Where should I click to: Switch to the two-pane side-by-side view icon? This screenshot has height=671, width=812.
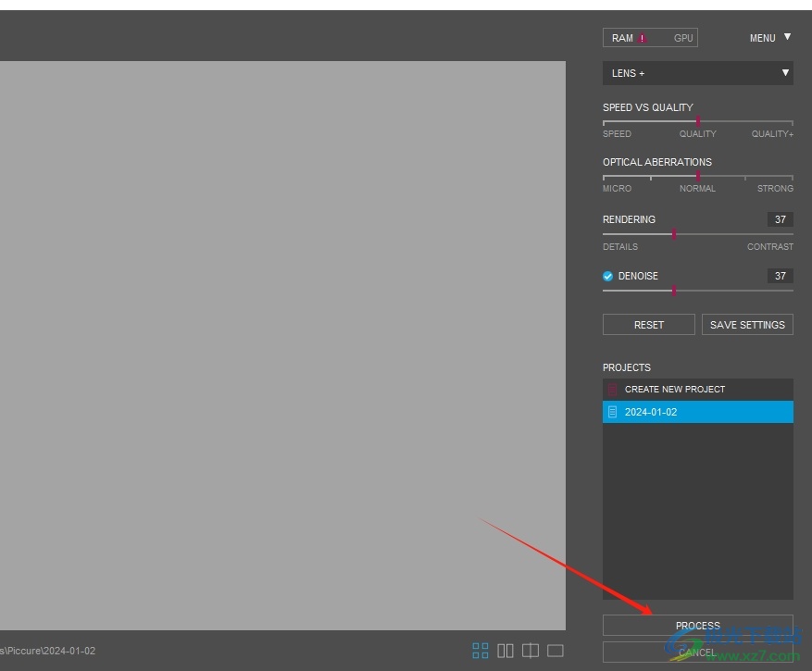click(x=506, y=651)
